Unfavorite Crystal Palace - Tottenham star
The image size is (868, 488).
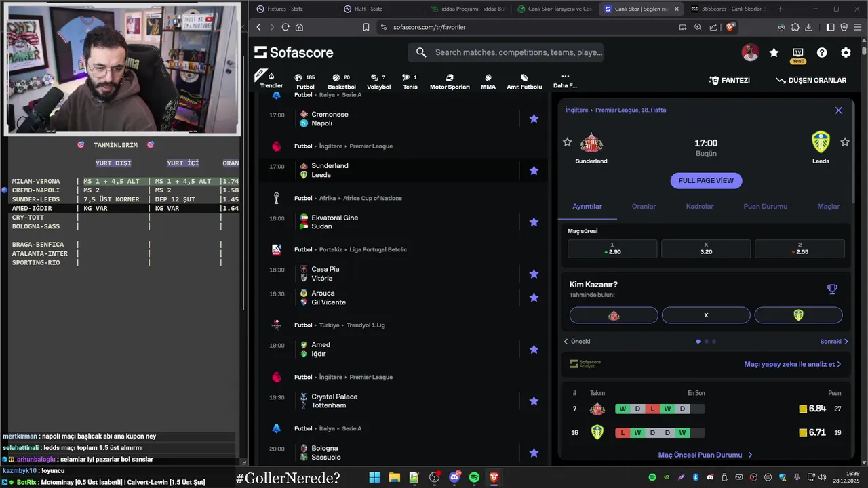534,401
